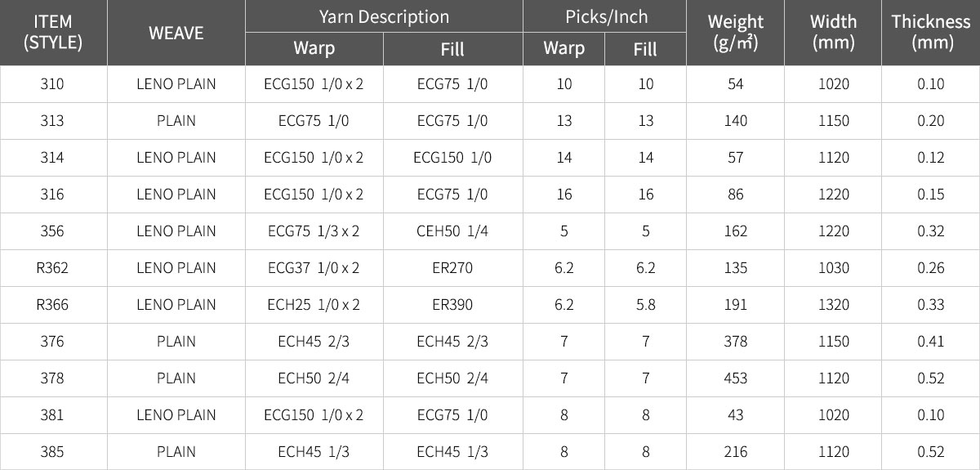Select the ER270 fill yarn cell
This screenshot has width=980, height=470.
pyautogui.click(x=452, y=268)
